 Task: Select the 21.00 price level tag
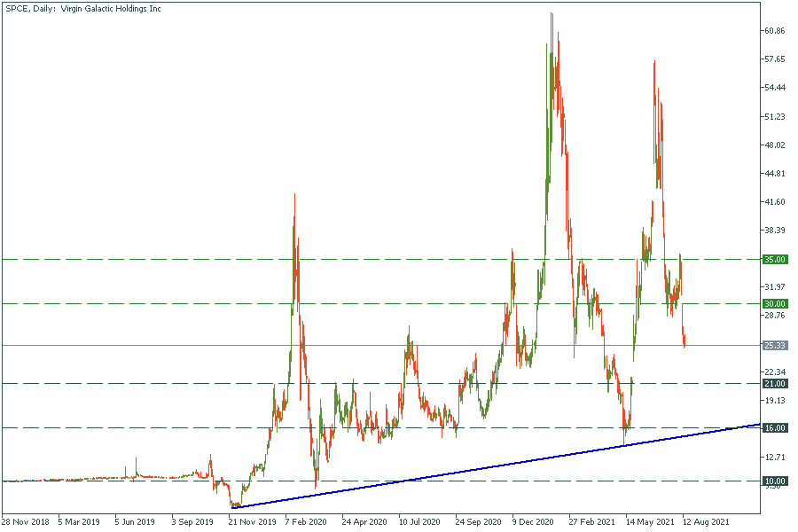[775, 384]
